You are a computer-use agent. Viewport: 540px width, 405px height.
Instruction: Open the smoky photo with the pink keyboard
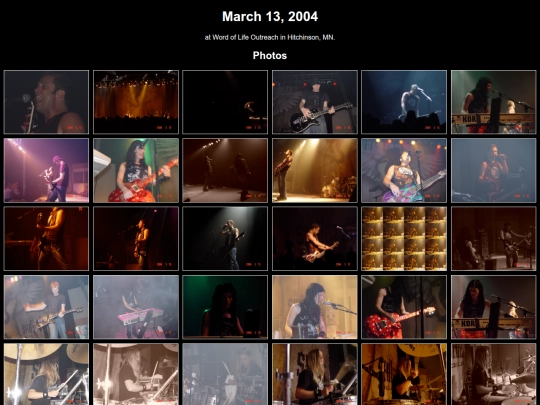click(136, 307)
